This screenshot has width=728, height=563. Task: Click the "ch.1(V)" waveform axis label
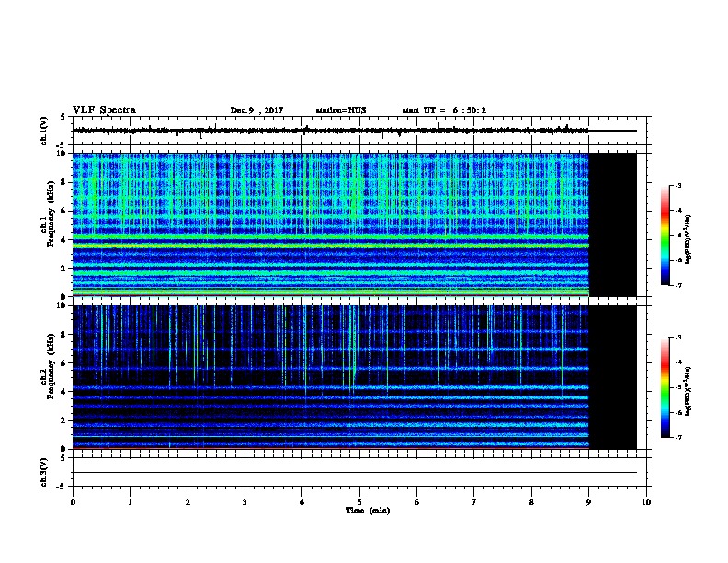(44, 131)
